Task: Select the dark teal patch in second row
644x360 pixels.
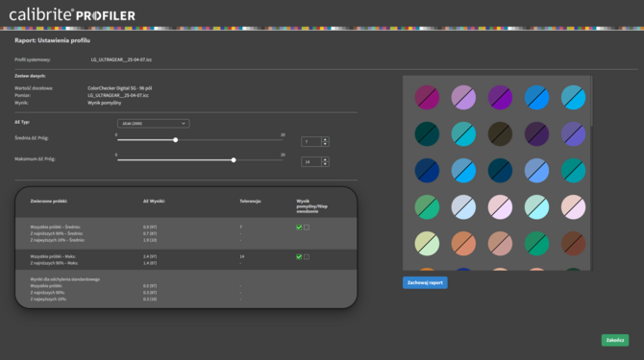Action: (427, 134)
